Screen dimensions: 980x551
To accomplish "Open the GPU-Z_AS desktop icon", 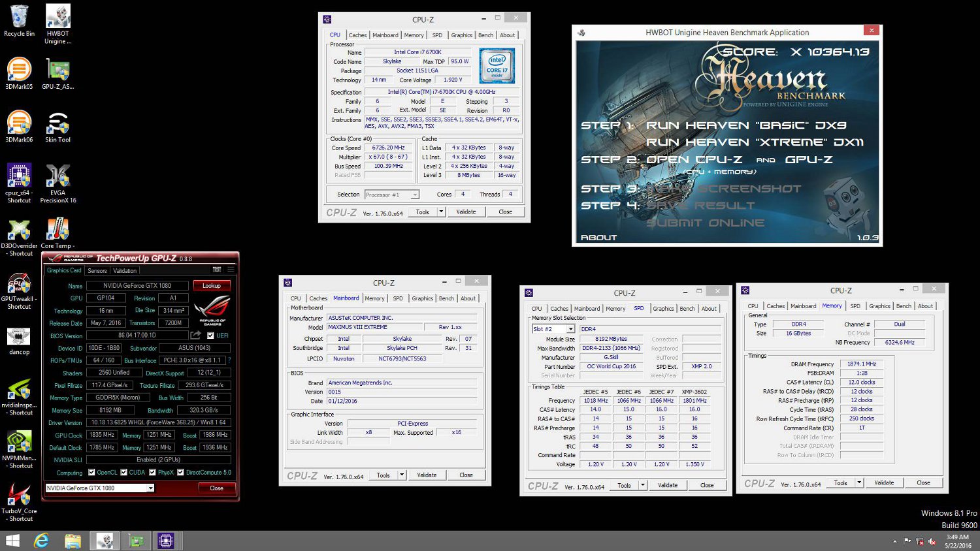I will coord(57,74).
